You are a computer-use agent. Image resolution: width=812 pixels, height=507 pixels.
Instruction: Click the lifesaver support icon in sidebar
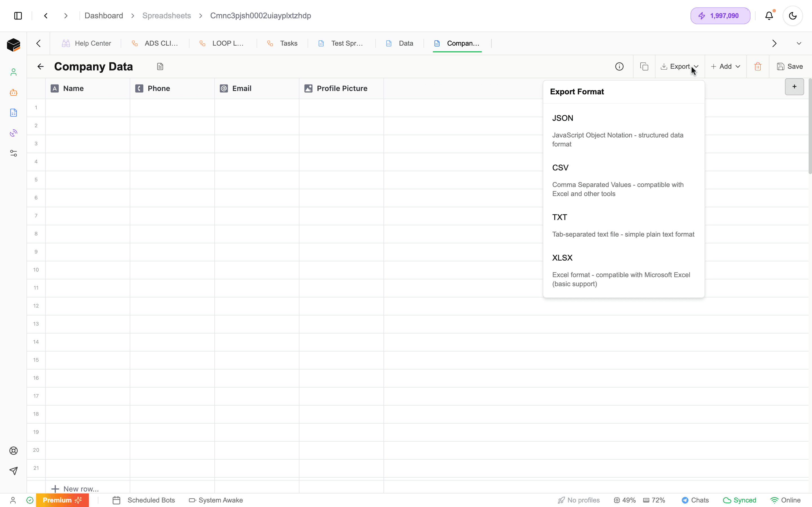coord(14,450)
